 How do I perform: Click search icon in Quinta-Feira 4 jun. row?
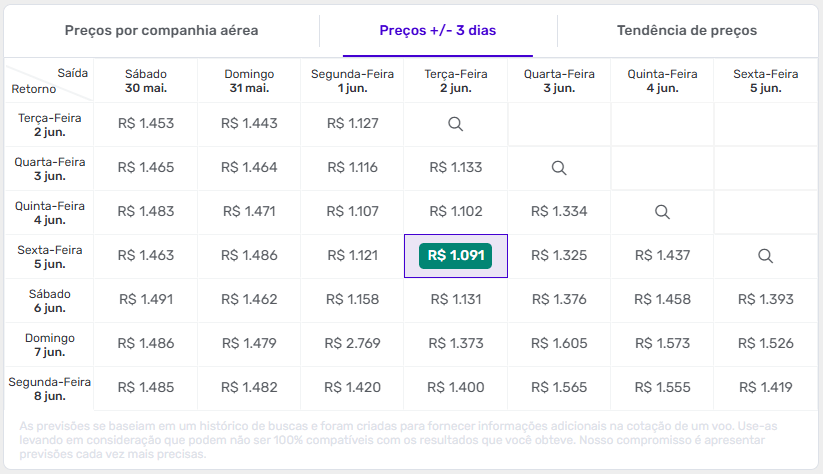pyautogui.click(x=662, y=212)
